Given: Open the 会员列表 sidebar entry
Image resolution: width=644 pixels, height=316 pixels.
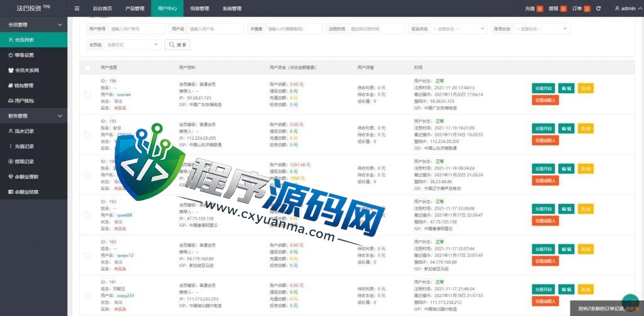Looking at the screenshot, I should point(34,40).
